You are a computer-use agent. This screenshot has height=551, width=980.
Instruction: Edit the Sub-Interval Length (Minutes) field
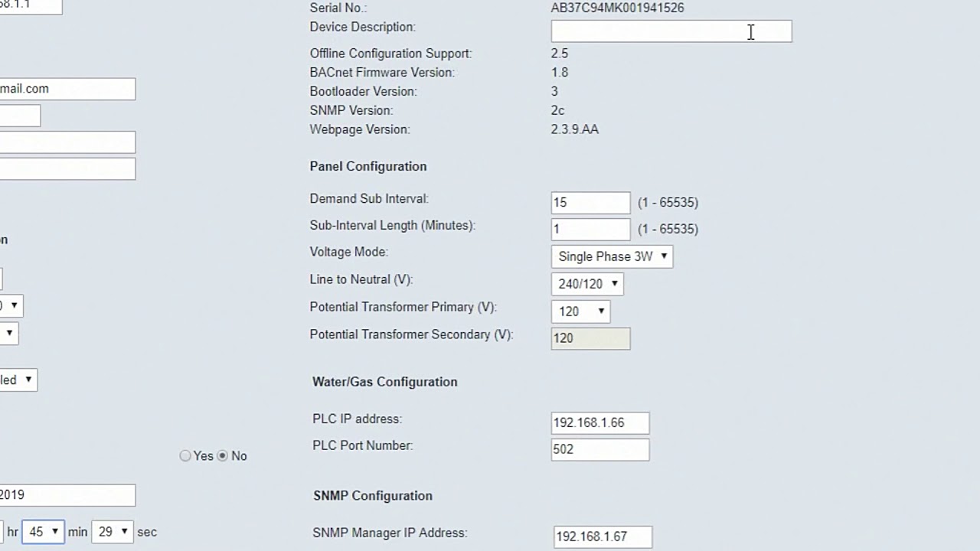(x=590, y=229)
